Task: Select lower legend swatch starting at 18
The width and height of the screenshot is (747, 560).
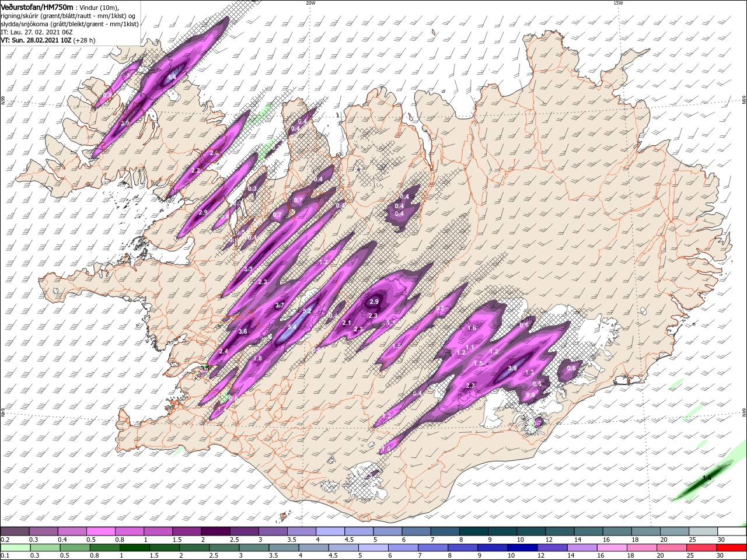Action: pyautogui.click(x=641, y=548)
